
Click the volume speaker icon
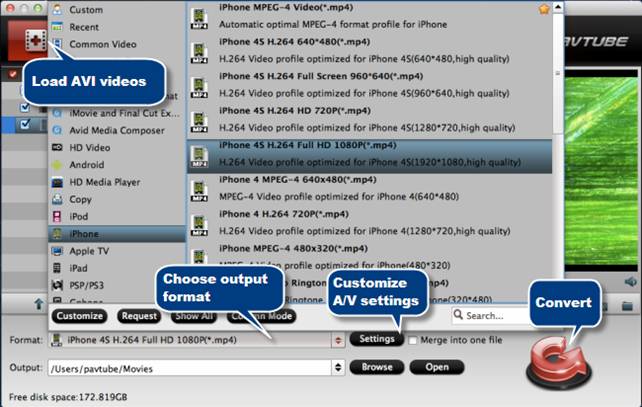(x=631, y=281)
